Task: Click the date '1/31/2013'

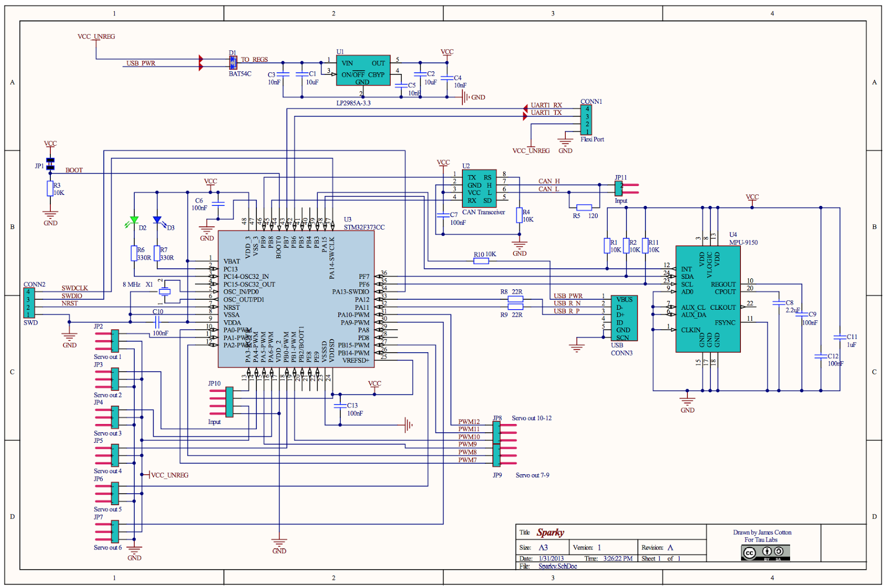Action: click(x=551, y=559)
